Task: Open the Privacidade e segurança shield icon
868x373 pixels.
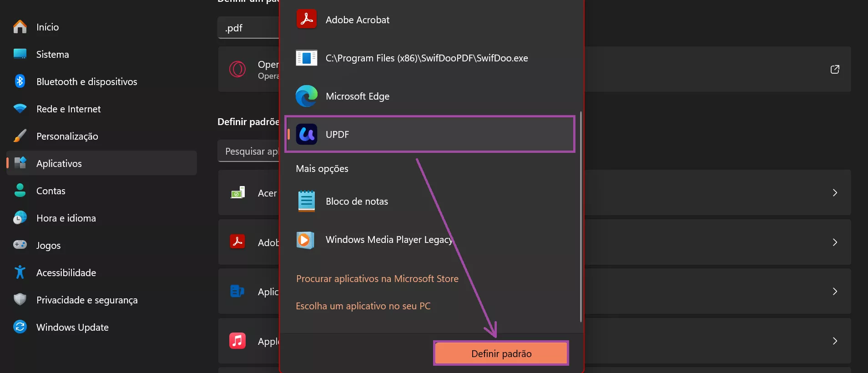Action: pyautogui.click(x=20, y=299)
